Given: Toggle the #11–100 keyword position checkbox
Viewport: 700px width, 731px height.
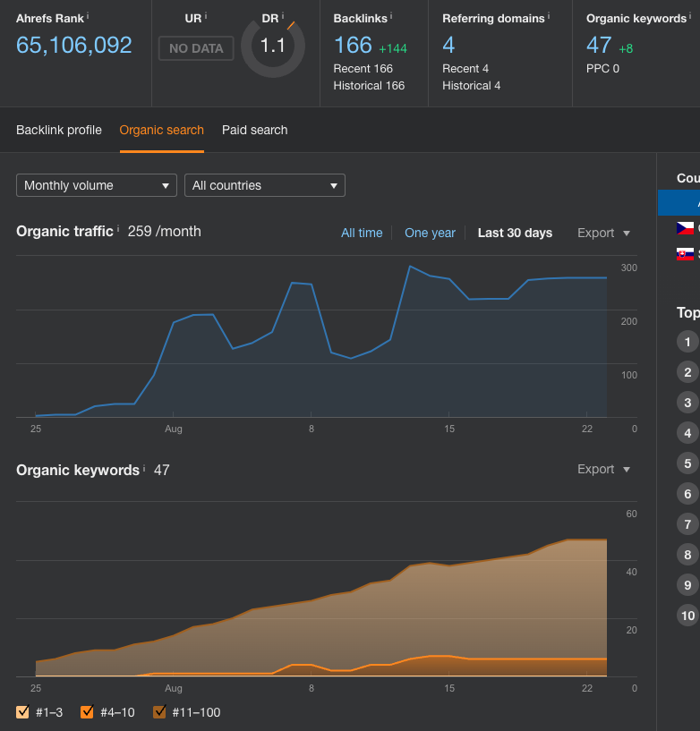Looking at the screenshot, I should [x=159, y=712].
